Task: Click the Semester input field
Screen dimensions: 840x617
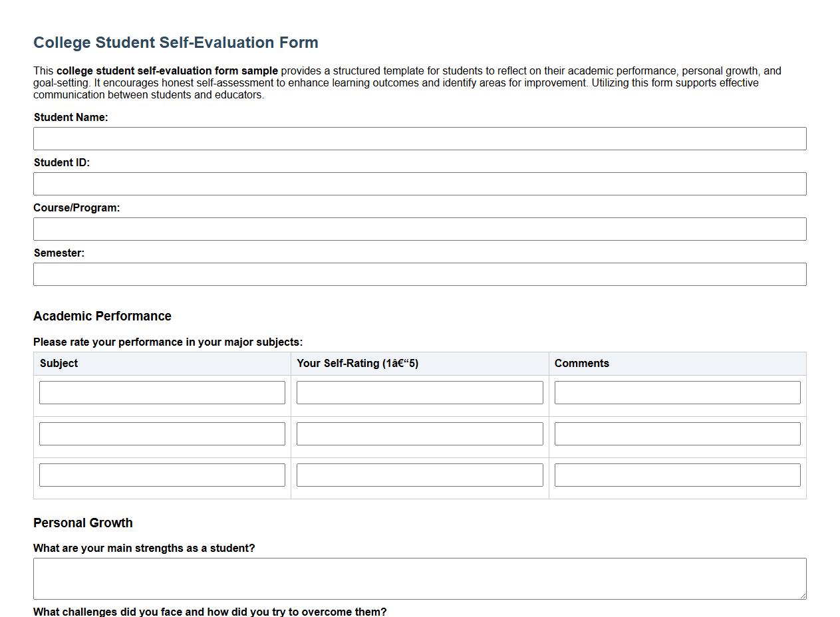Action: click(420, 274)
